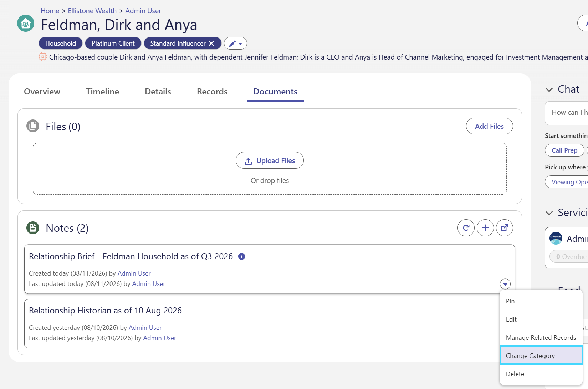Viewport: 588px width, 389px height.
Task: Open the Records tab
Action: pos(212,92)
